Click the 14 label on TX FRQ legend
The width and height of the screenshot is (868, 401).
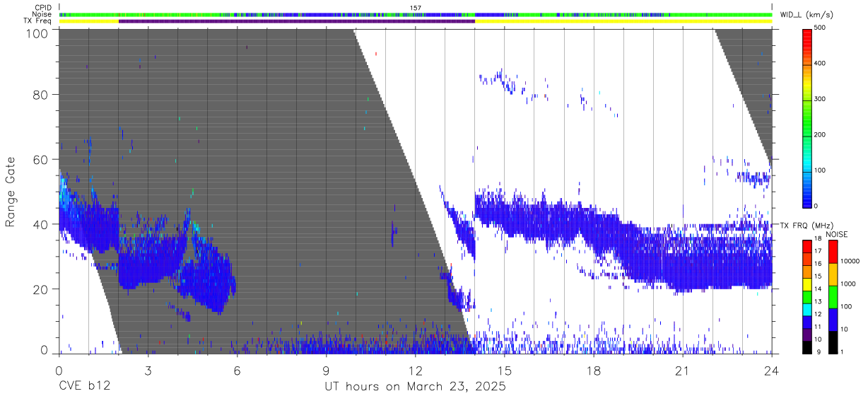tap(819, 289)
